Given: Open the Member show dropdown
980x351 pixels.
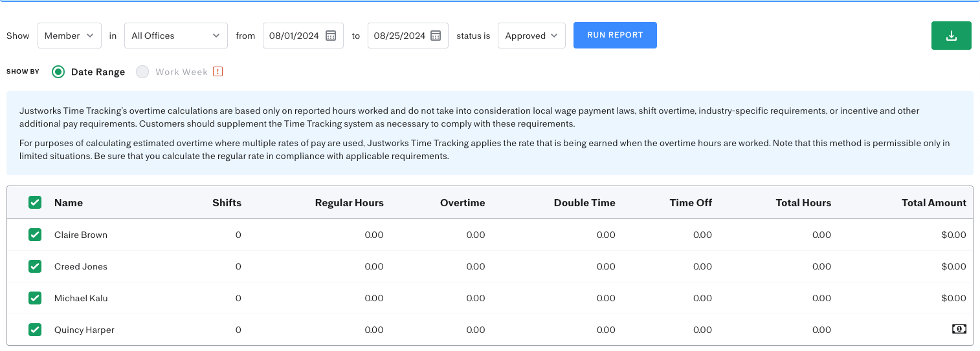Looking at the screenshot, I should coord(69,36).
